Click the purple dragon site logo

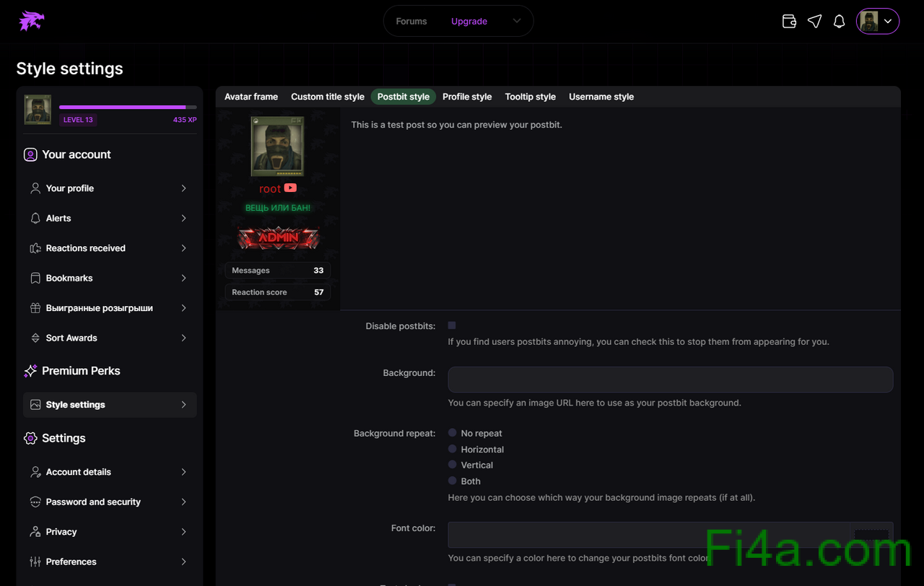tap(32, 21)
